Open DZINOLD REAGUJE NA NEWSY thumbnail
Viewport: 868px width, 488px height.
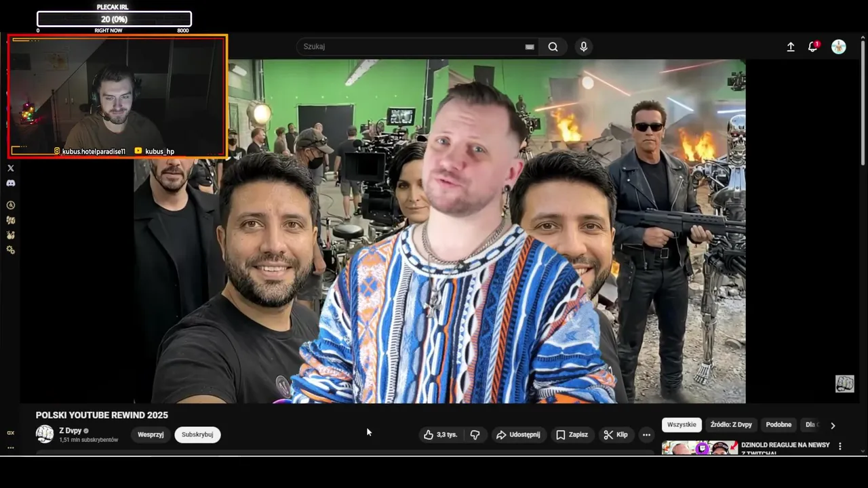pos(700,448)
